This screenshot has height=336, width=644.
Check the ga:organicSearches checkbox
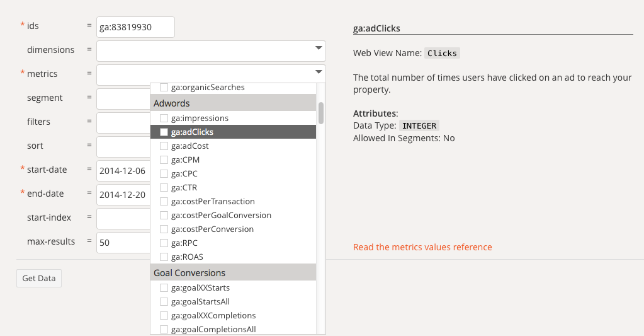164,88
